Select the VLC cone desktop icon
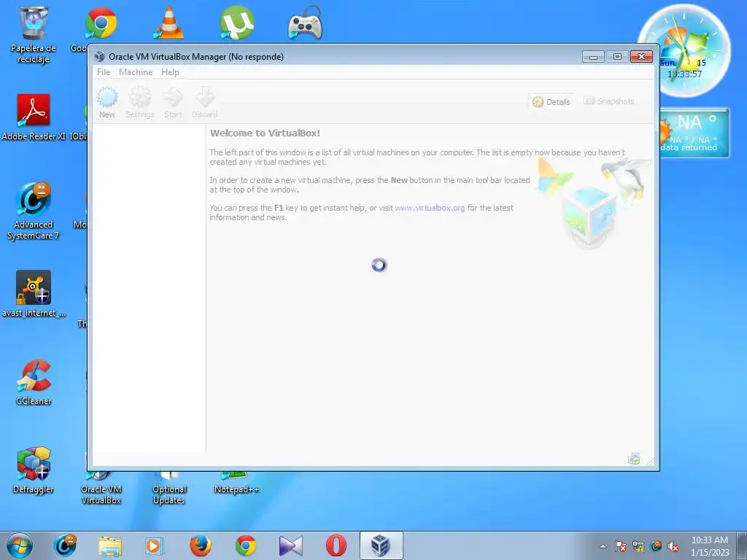The width and height of the screenshot is (747, 560). tap(169, 23)
